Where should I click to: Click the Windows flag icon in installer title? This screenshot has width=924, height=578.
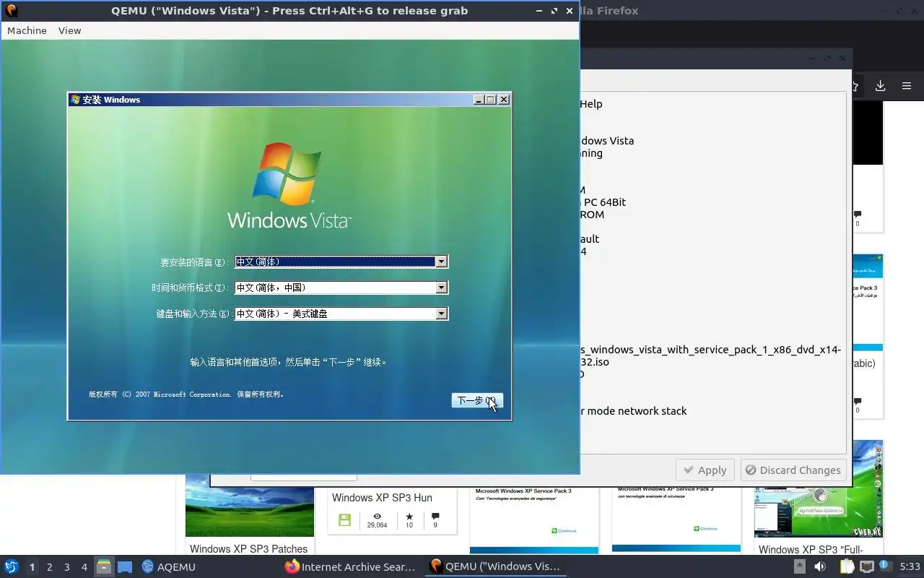[x=75, y=100]
